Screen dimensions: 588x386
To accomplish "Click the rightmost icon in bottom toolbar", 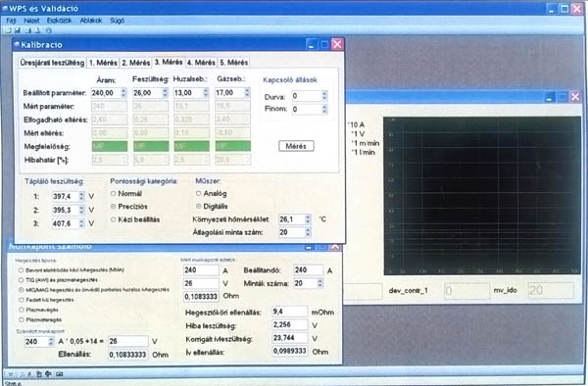I will click(x=59, y=374).
